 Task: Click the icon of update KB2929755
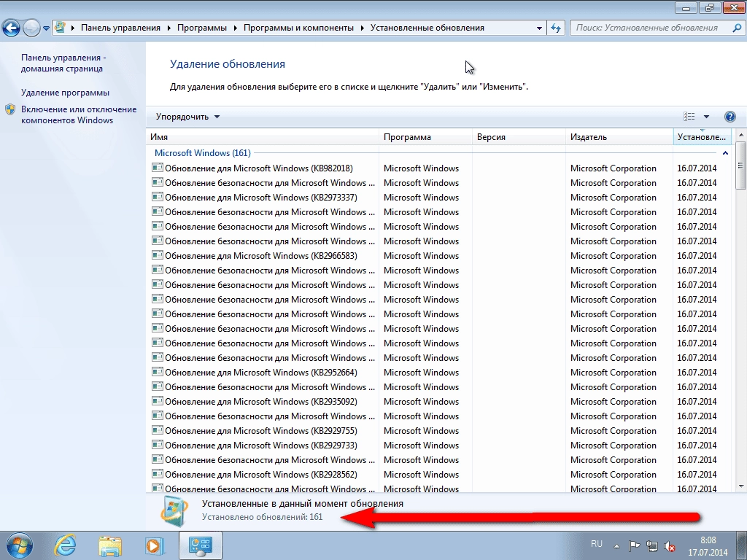click(x=158, y=430)
